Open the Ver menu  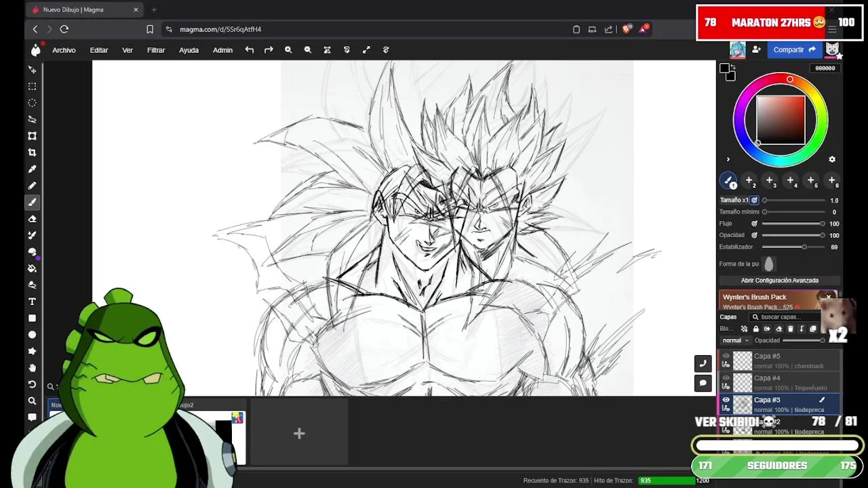tap(127, 50)
